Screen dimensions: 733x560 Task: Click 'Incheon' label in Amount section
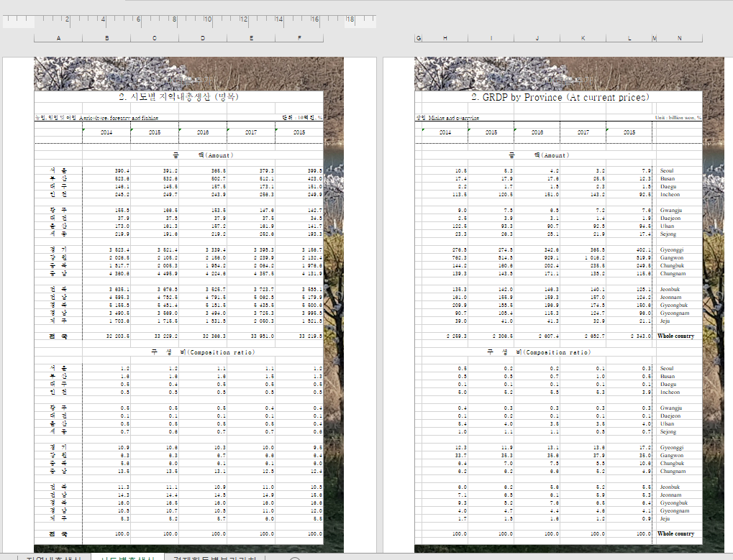[670, 194]
